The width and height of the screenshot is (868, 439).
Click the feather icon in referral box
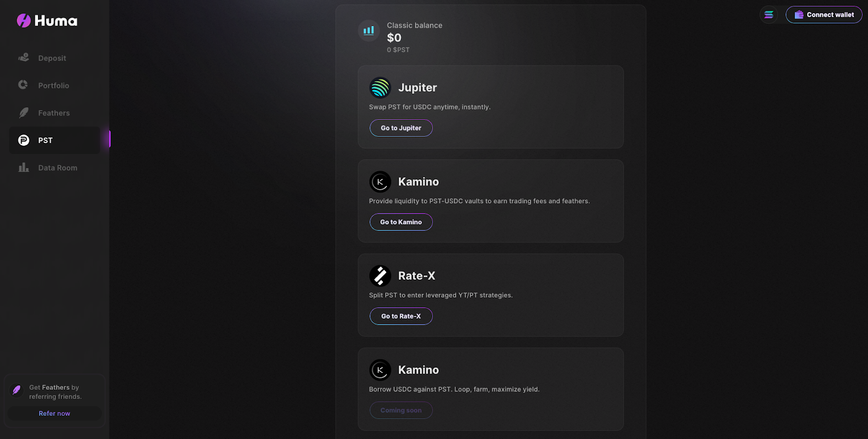point(17,390)
